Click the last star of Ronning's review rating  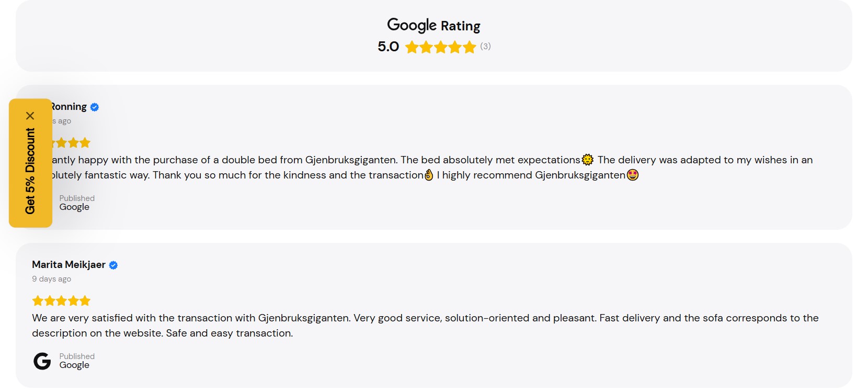tap(85, 142)
